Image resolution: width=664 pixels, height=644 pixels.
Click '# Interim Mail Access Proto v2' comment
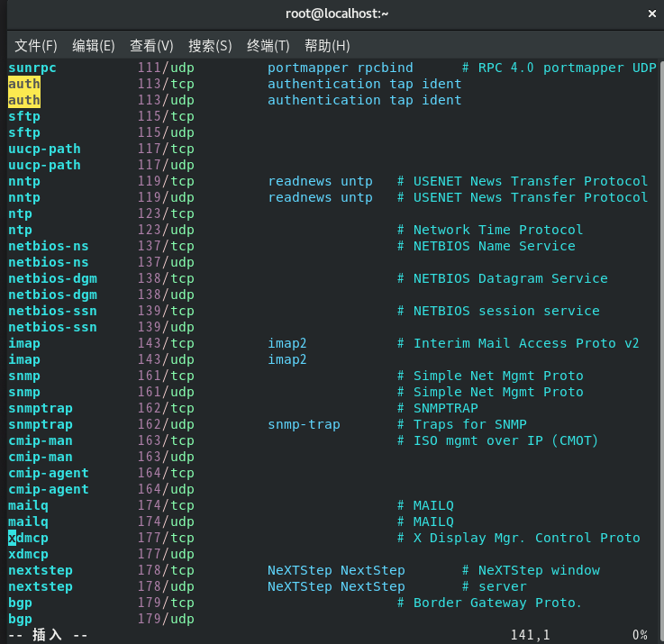click(518, 343)
